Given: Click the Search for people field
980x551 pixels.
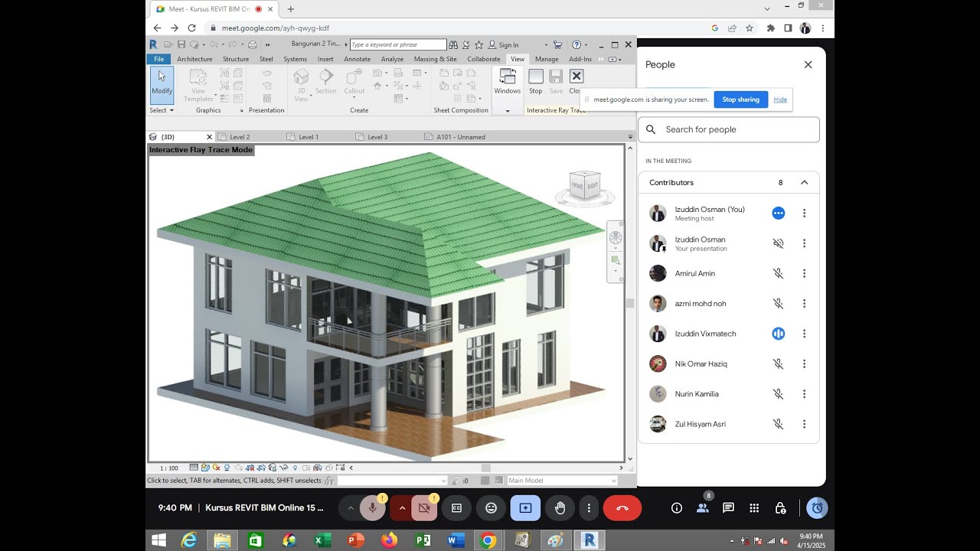Looking at the screenshot, I should point(729,129).
